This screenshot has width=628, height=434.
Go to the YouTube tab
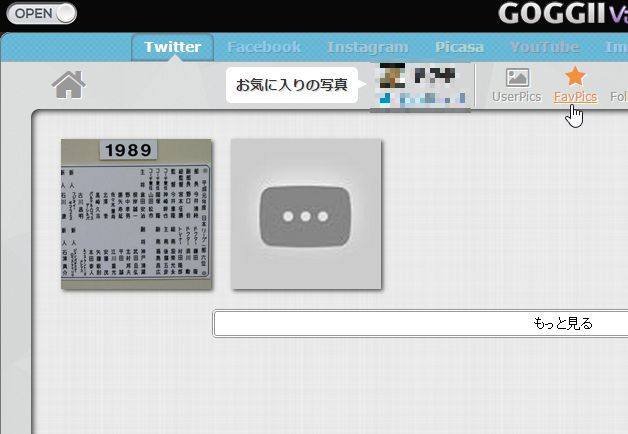coord(545,47)
